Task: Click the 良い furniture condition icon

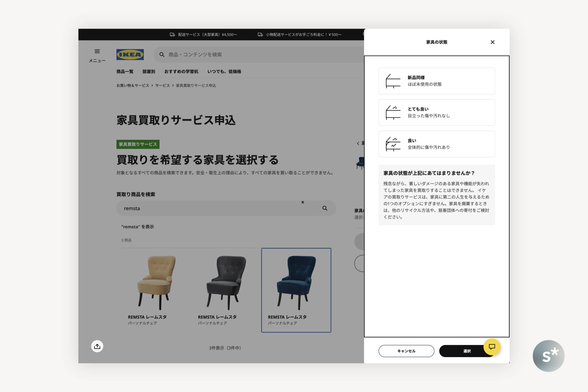Action: point(393,144)
